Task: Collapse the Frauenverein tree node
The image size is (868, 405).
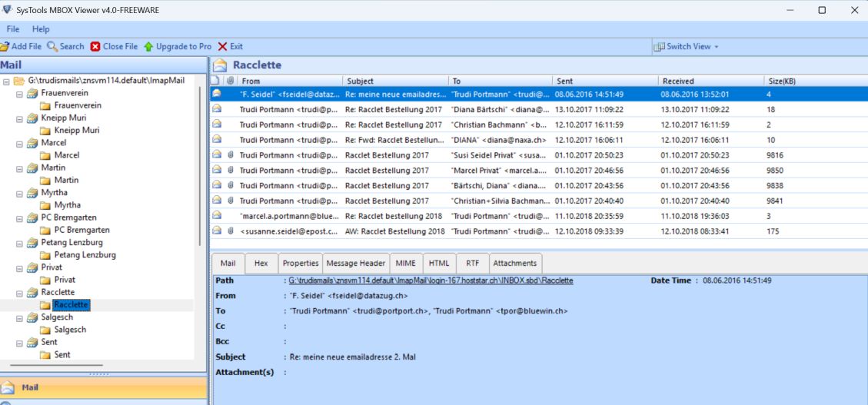Action: click(19, 94)
